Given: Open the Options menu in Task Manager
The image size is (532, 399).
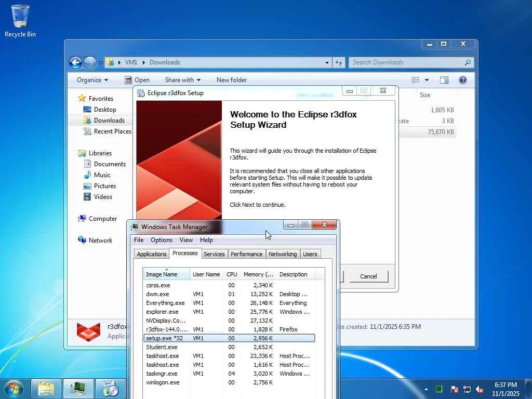Looking at the screenshot, I should (x=162, y=240).
